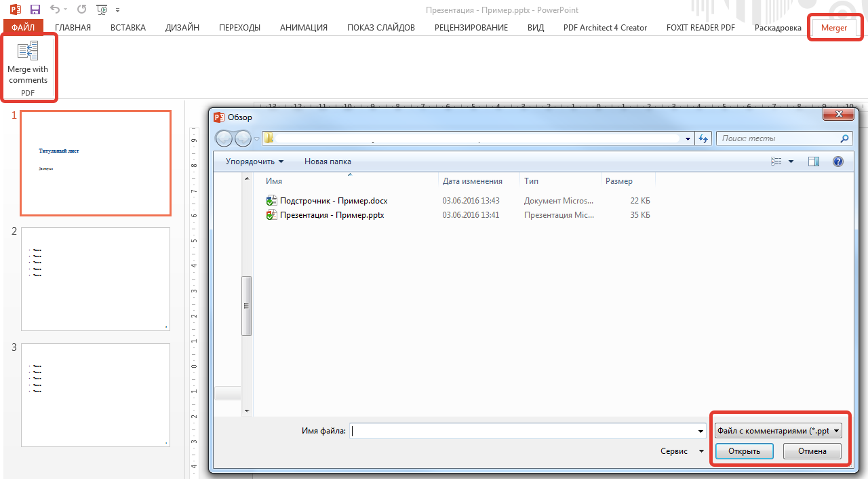Click the Подстрочник - Пример.docx file icon

click(271, 201)
